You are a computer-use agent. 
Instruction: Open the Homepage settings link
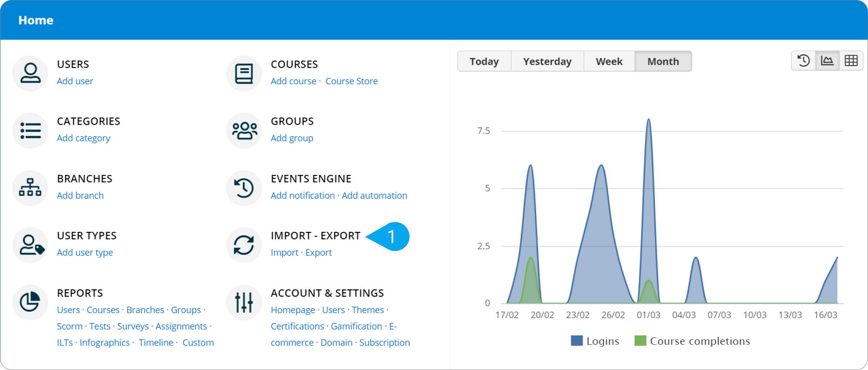293,310
